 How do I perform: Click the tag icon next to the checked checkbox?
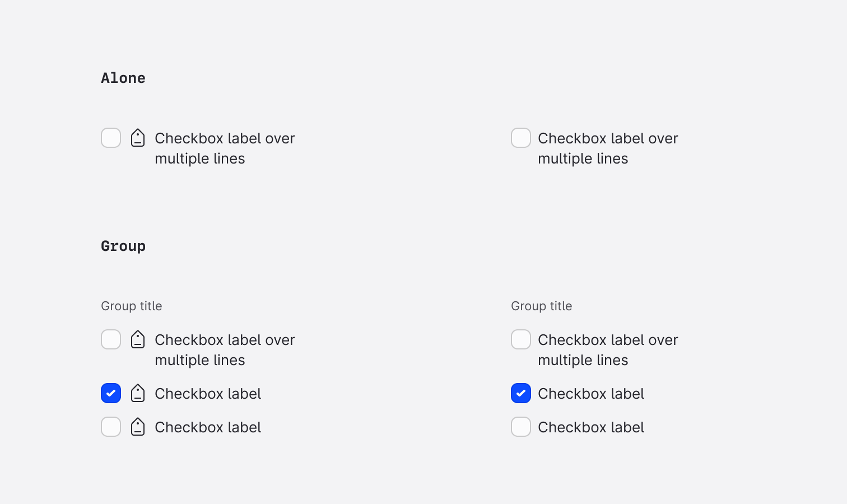(x=138, y=393)
